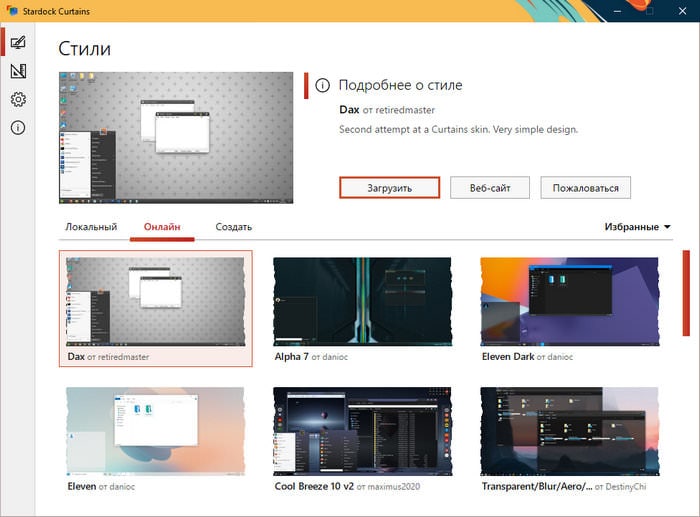Switch to the Создать tab
The image size is (700, 517).
pyautogui.click(x=233, y=227)
